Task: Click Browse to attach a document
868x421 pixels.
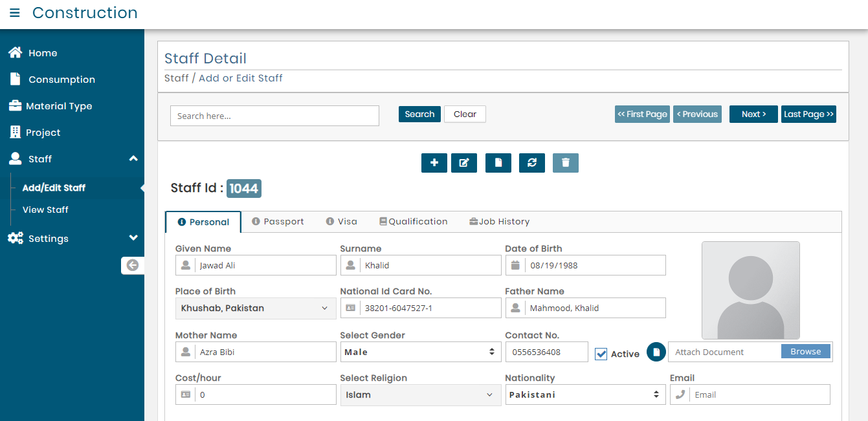Action: tap(805, 352)
